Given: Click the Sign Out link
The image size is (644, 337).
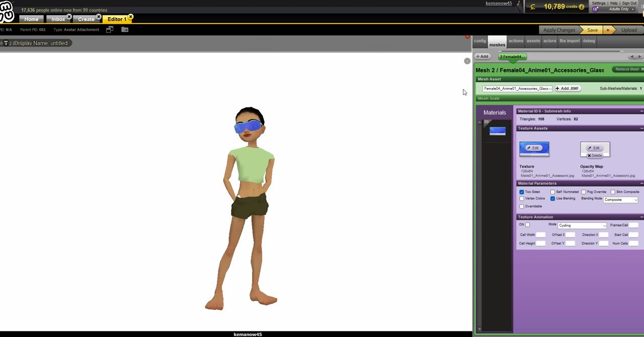Looking at the screenshot, I should coord(629,3).
